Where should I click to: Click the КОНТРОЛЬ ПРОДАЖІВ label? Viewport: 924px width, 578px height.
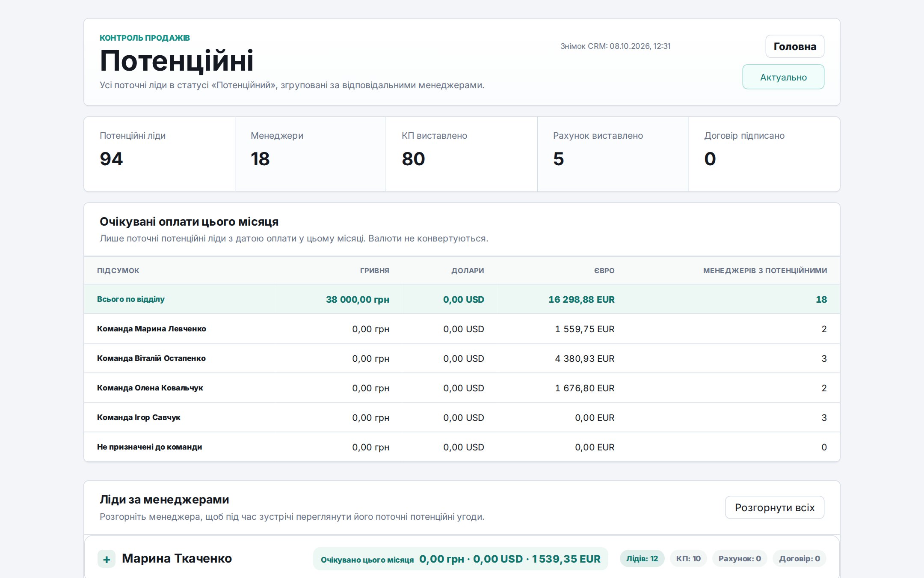(145, 38)
